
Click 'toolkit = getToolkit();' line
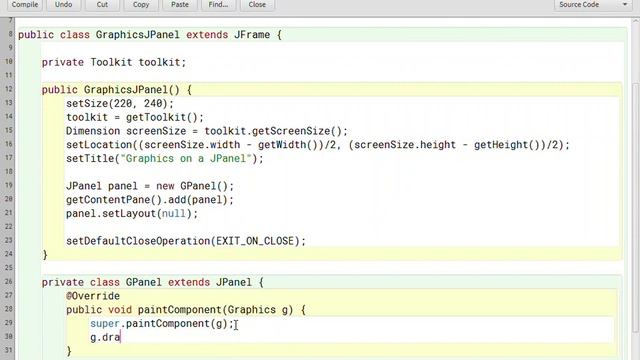pyautogui.click(x=135, y=118)
